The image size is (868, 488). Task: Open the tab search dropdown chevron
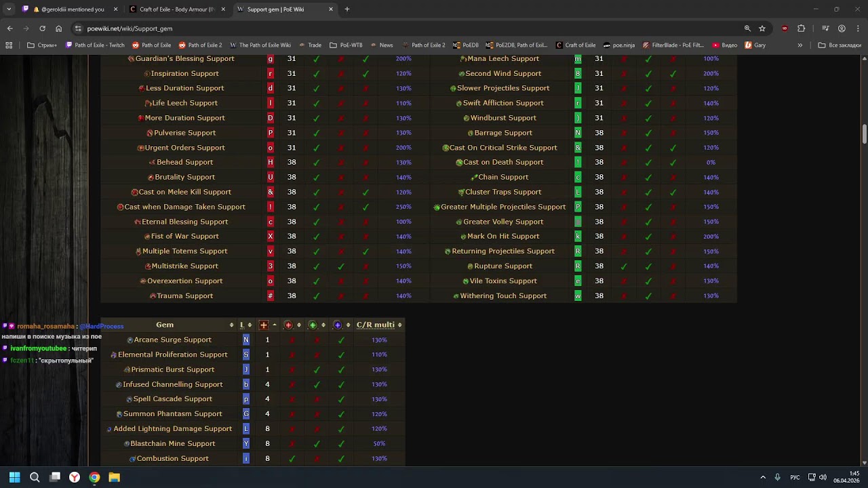pos(9,9)
